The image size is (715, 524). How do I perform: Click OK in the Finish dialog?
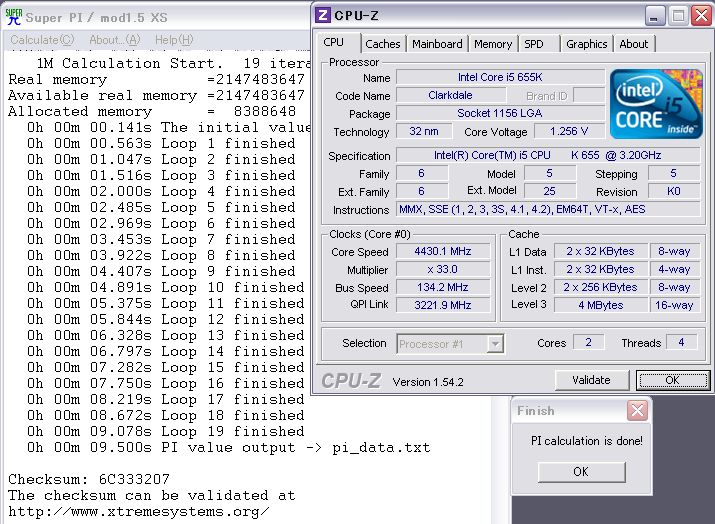581,472
